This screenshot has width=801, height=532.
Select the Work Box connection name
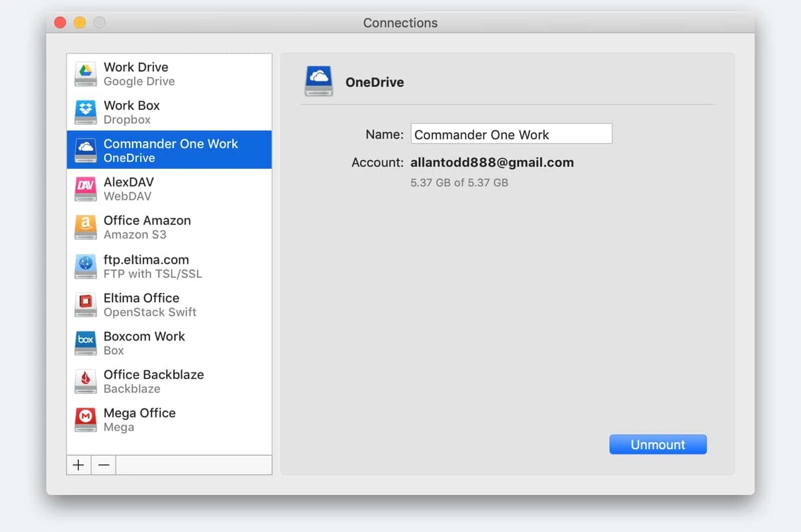[x=131, y=105]
